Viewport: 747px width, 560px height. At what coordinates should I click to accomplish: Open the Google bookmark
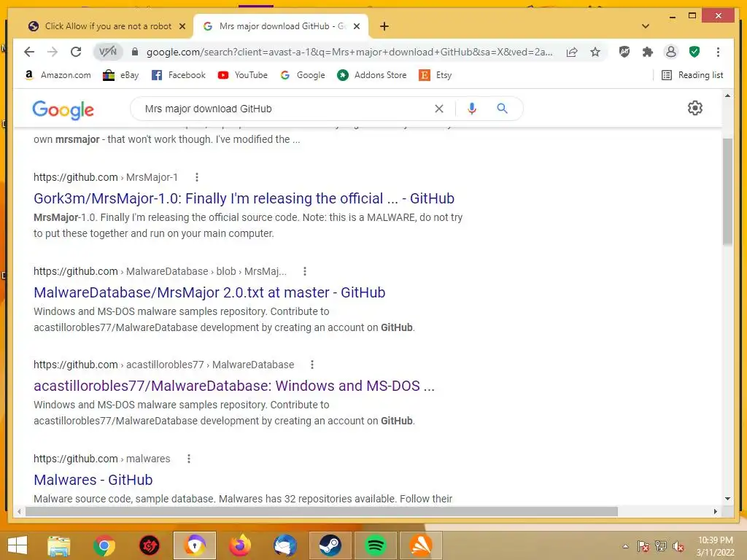pyautogui.click(x=303, y=75)
